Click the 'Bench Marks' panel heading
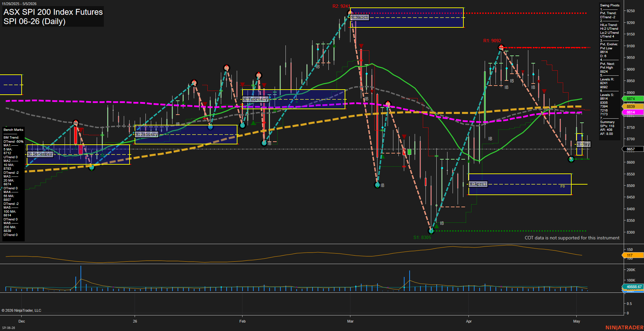 (13, 130)
